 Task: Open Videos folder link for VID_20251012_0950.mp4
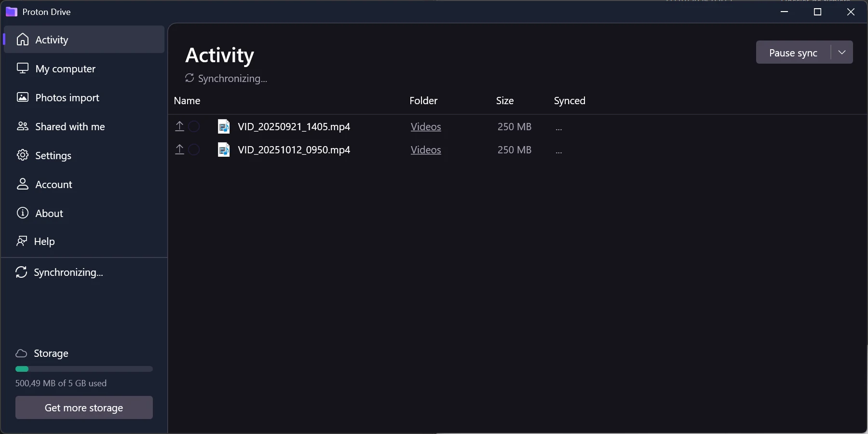[426, 150]
